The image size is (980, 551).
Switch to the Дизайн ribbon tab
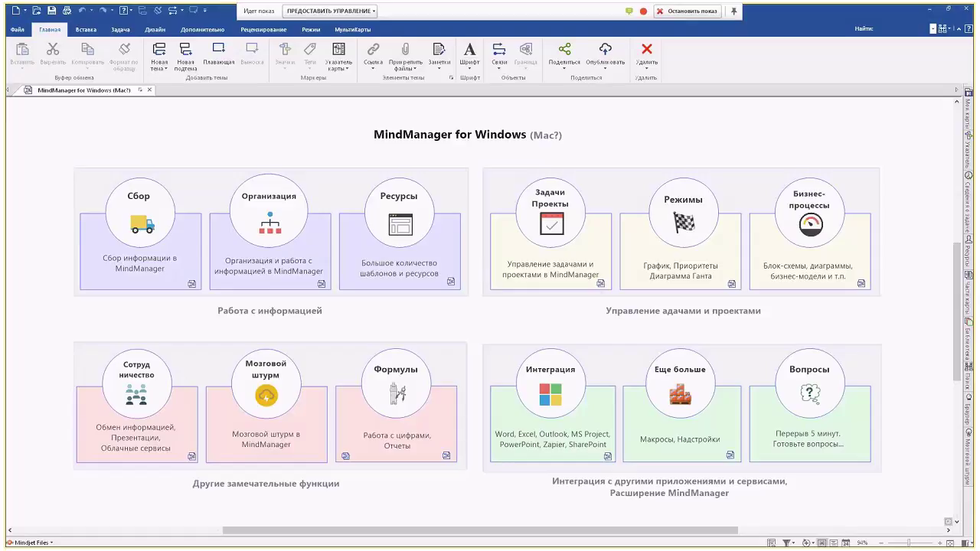click(x=155, y=29)
